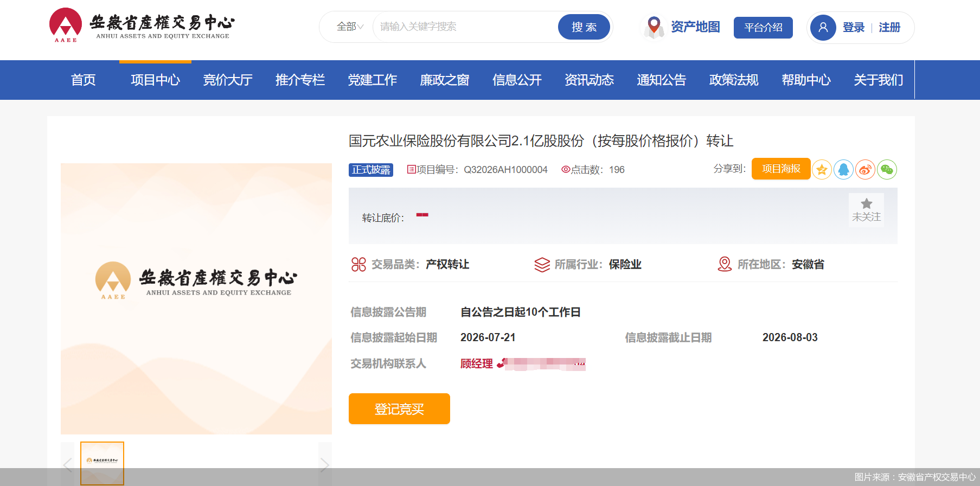Click the 项目海报 poster button
The image size is (980, 486).
(781, 169)
